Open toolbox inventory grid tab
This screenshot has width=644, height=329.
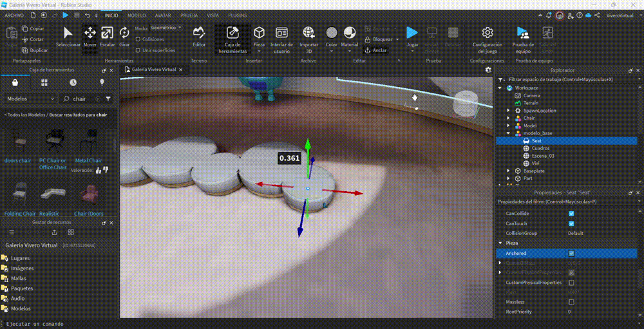tap(44, 82)
